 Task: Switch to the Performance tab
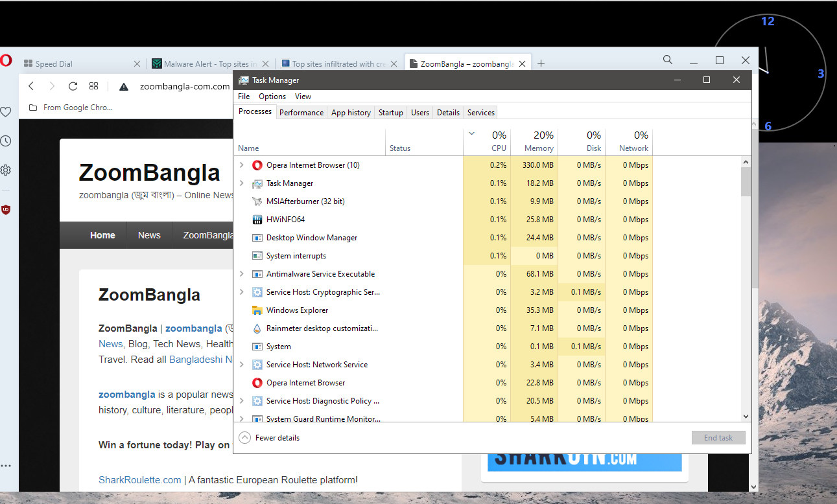[301, 113]
